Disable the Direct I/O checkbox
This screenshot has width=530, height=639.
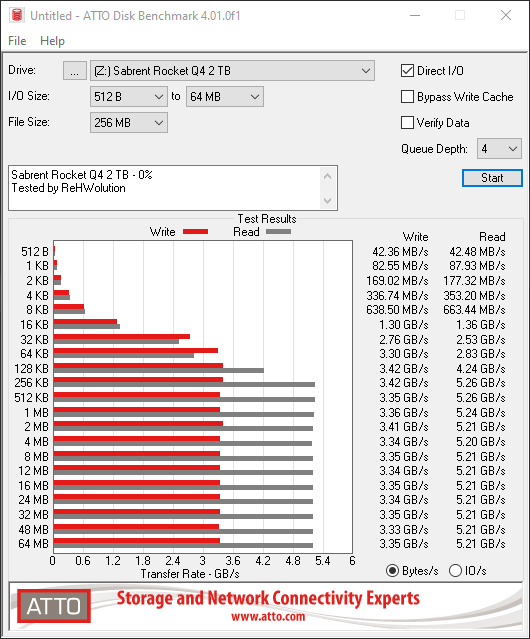click(407, 71)
